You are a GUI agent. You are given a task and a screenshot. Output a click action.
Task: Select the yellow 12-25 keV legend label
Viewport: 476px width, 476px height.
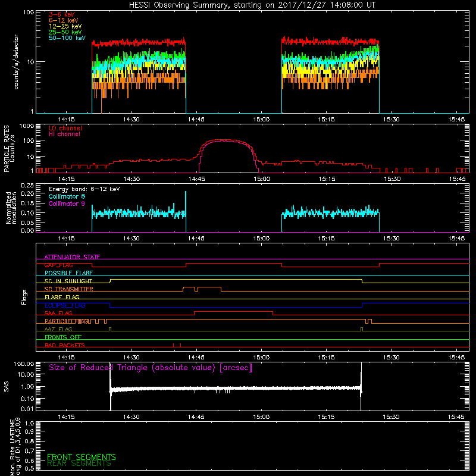pos(65,26)
